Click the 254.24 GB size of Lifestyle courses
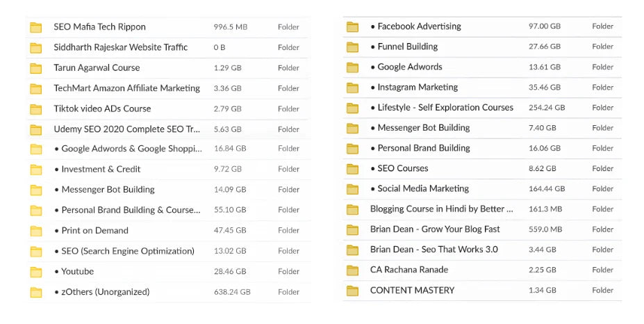Image resolution: width=644 pixels, height=324 pixels. [x=546, y=108]
